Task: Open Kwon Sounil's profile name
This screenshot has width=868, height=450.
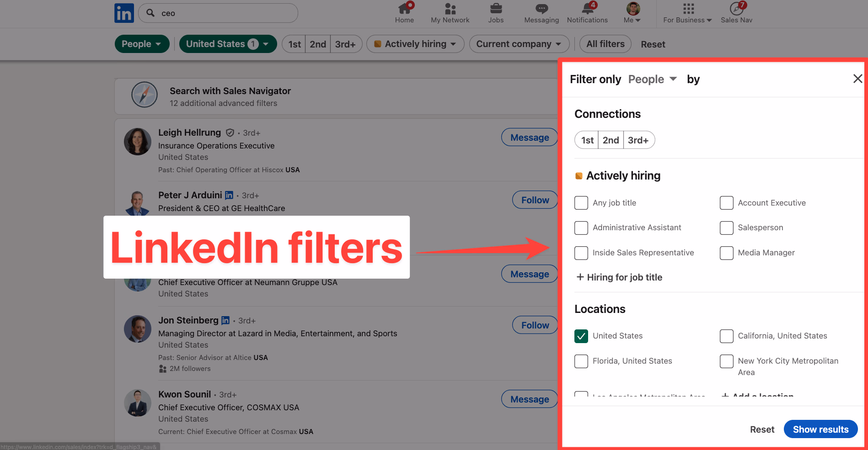Action: tap(184, 394)
